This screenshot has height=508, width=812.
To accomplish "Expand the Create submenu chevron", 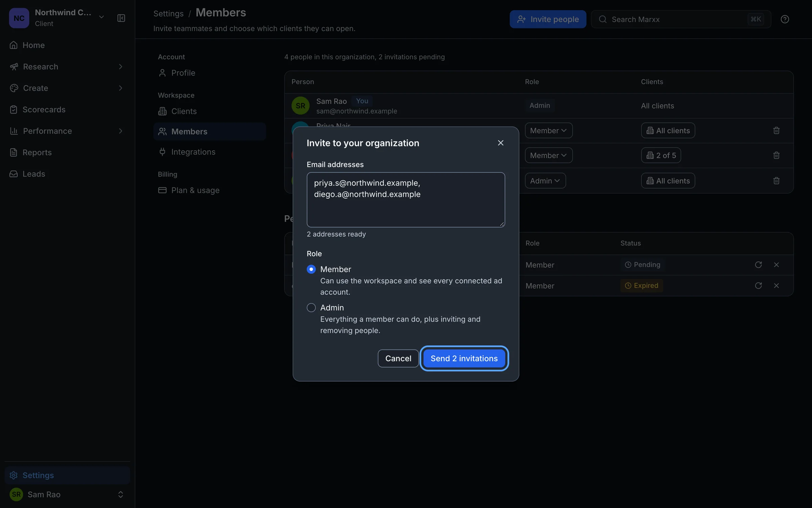I will click(120, 88).
